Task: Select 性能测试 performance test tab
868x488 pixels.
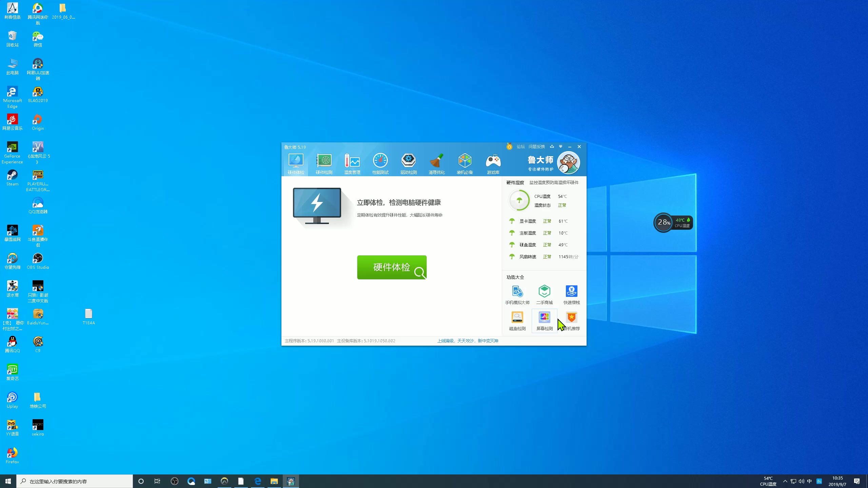Action: (380, 164)
